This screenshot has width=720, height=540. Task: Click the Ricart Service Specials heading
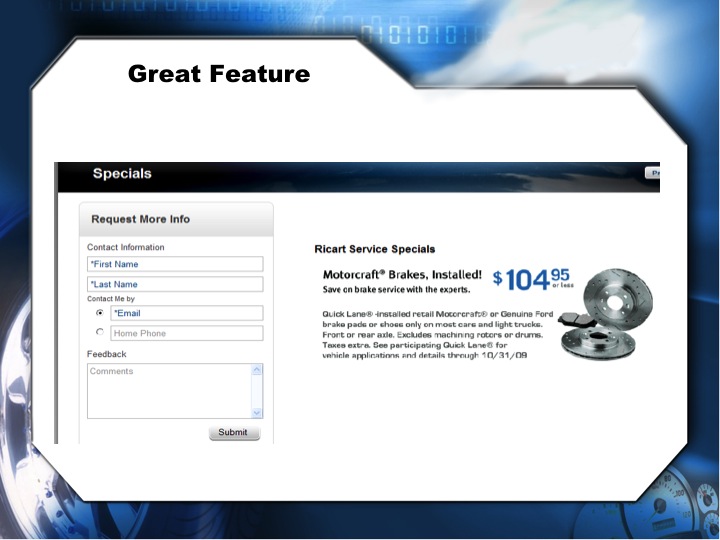coord(375,249)
